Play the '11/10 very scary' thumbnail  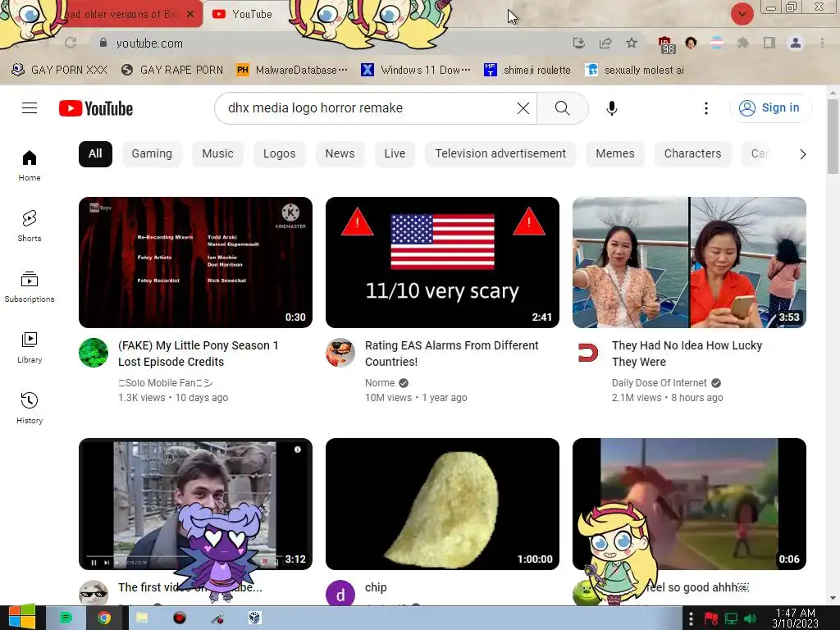coord(442,262)
